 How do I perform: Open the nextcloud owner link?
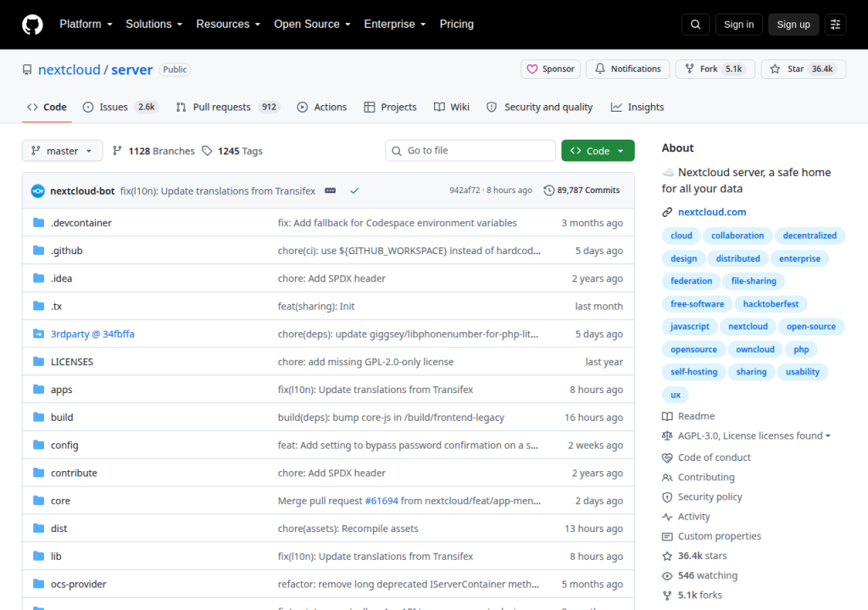click(x=70, y=69)
